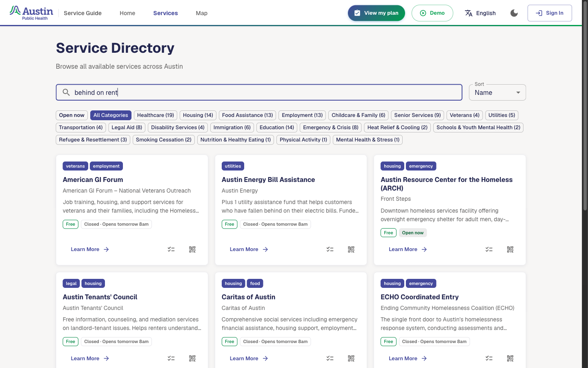Open Learn More for Caritas of Austin
The height and width of the screenshot is (368, 588).
249,359
